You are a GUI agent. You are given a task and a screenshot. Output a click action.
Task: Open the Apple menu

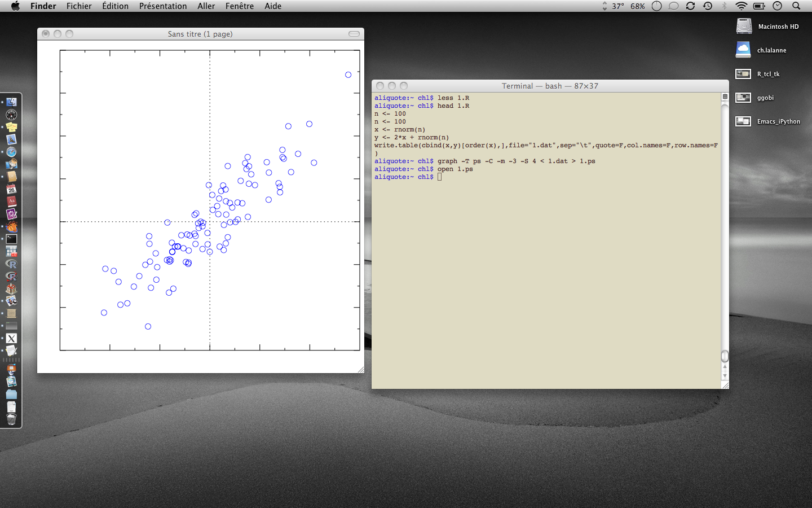(x=15, y=6)
